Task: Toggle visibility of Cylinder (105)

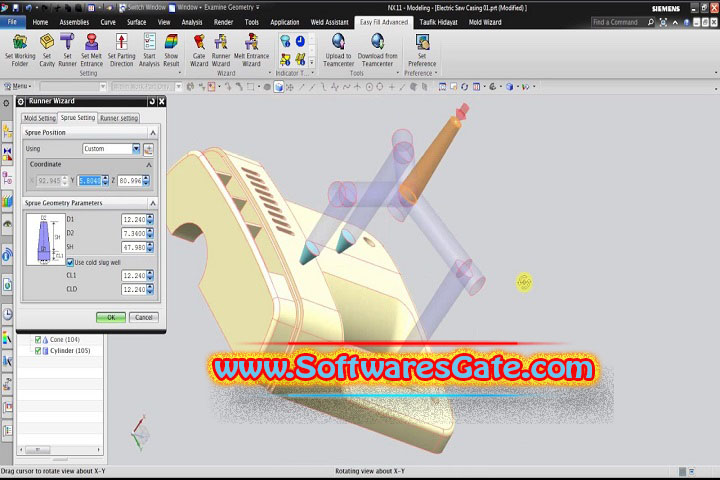Action: [x=38, y=351]
